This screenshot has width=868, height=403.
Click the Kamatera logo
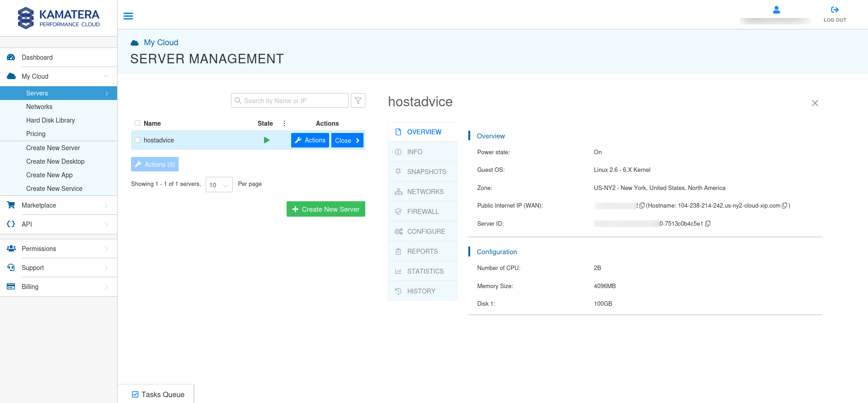coord(59,18)
